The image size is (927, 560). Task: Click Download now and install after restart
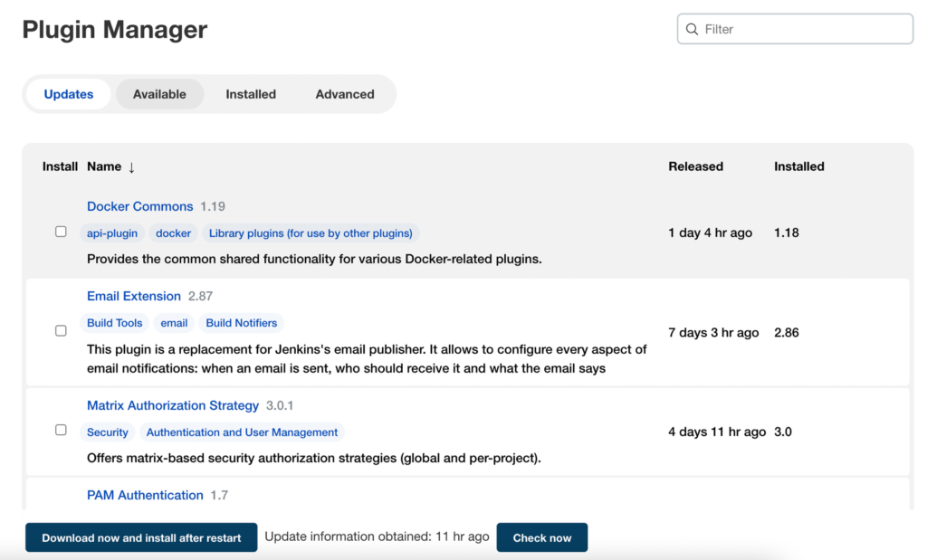(x=141, y=537)
